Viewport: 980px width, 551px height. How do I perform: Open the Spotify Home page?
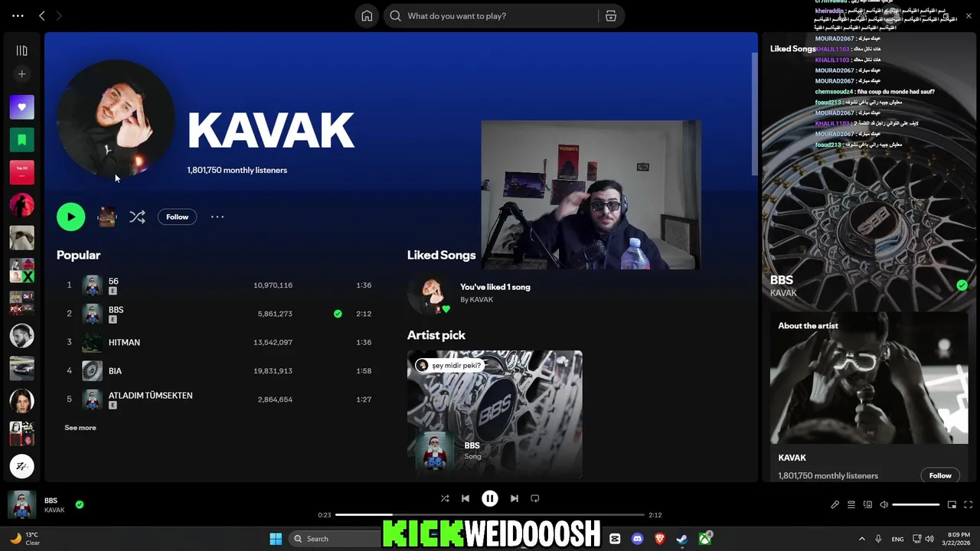pyautogui.click(x=367, y=16)
